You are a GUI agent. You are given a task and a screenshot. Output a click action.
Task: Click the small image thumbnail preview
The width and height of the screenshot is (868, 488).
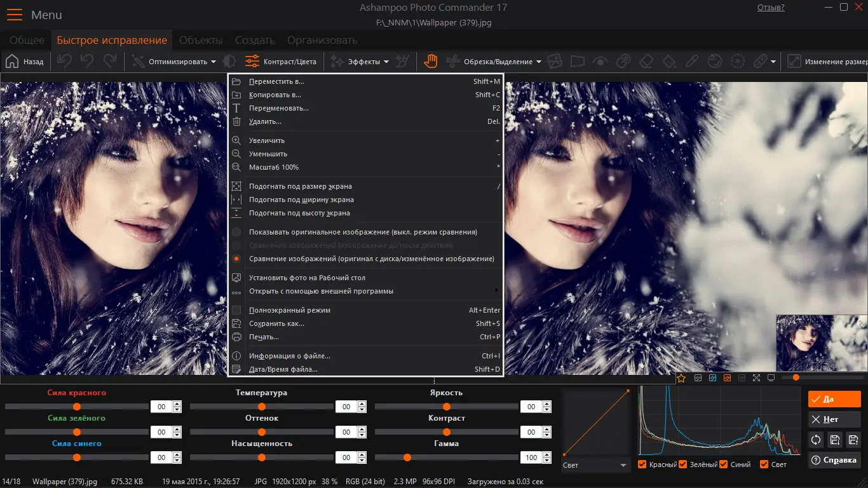[820, 342]
